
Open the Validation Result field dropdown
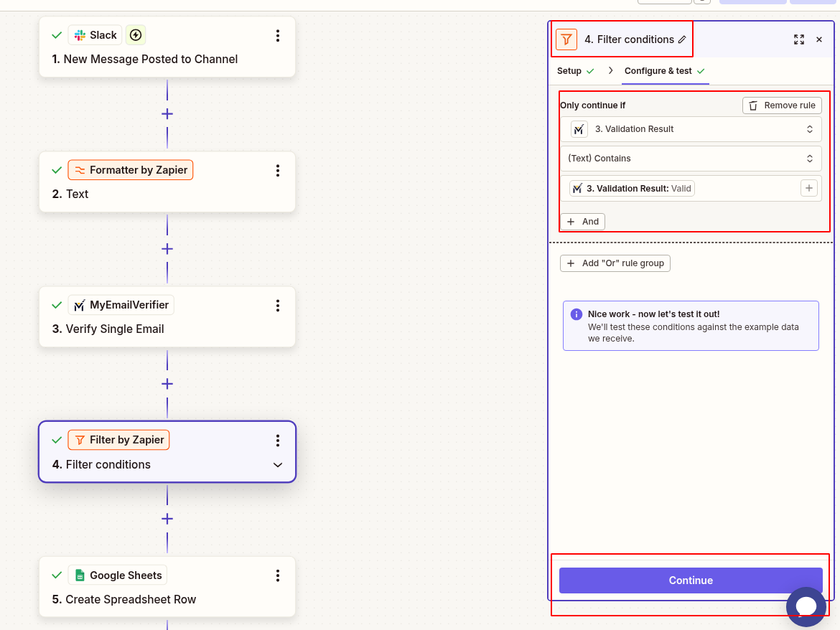tap(691, 128)
